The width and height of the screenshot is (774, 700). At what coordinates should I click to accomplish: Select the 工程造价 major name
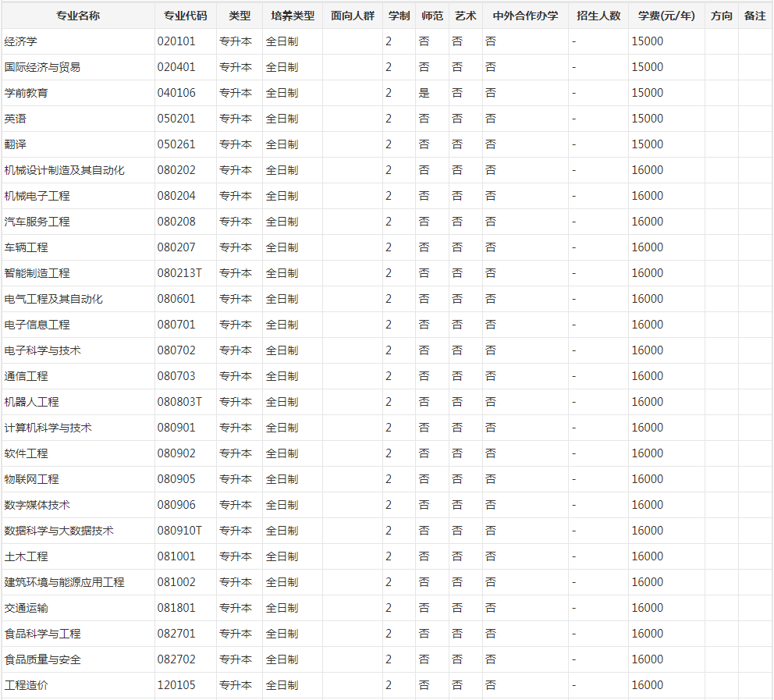[27, 684]
